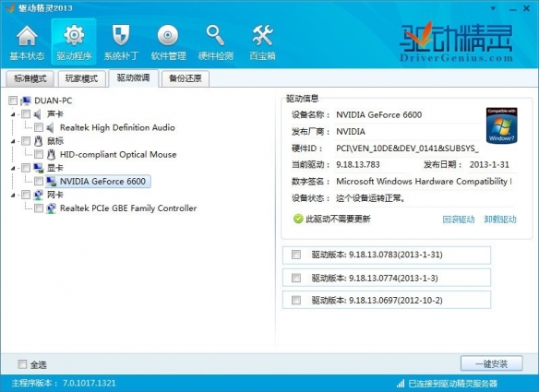Open the 系统补丁 shield icon
The image size is (539, 392).
[121, 35]
